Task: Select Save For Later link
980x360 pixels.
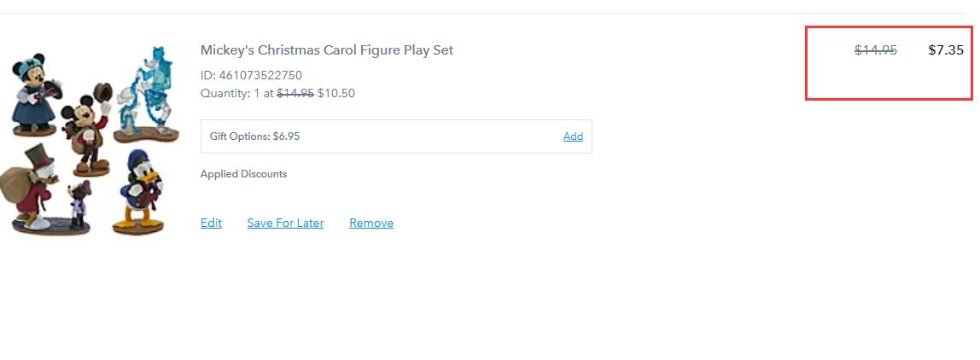Action: 286,224
